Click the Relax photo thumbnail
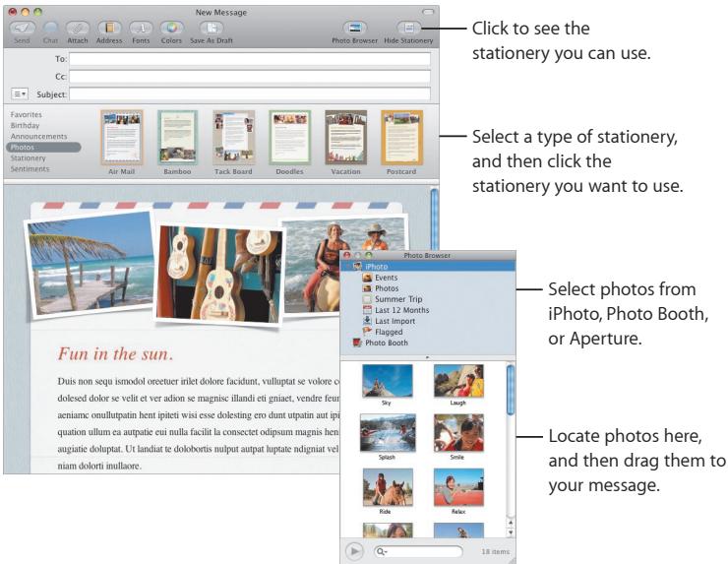 458,487
